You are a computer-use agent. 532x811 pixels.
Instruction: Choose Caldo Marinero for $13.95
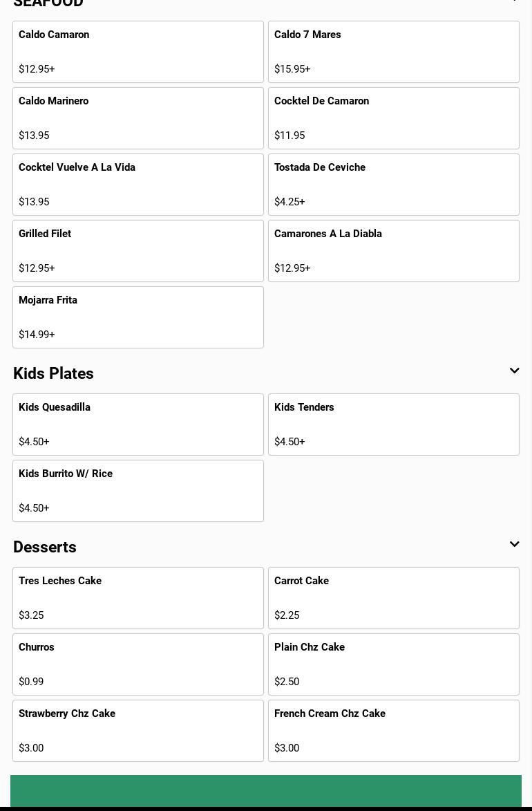click(x=138, y=118)
